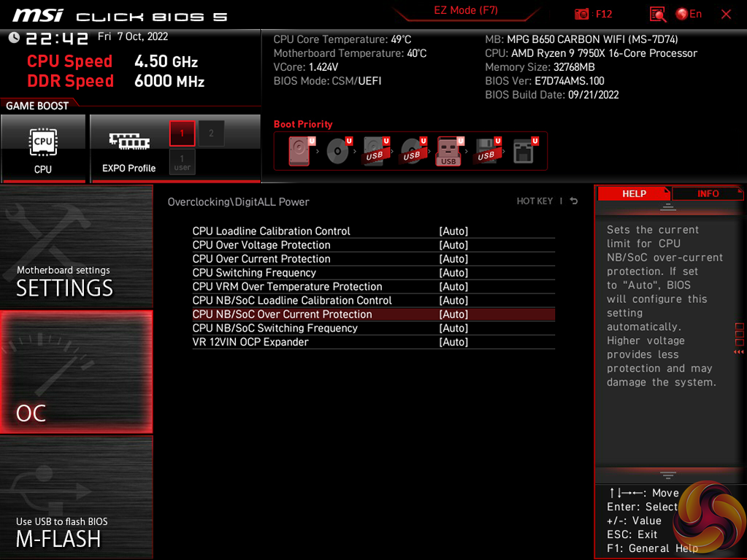Viewport: 747px width, 560px height.
Task: Close the BIOS with the red X
Action: click(726, 15)
